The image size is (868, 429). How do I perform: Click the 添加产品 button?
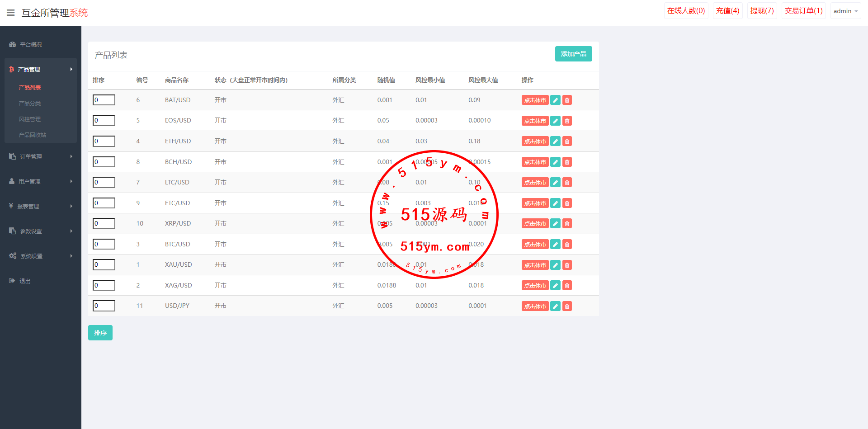pos(573,54)
